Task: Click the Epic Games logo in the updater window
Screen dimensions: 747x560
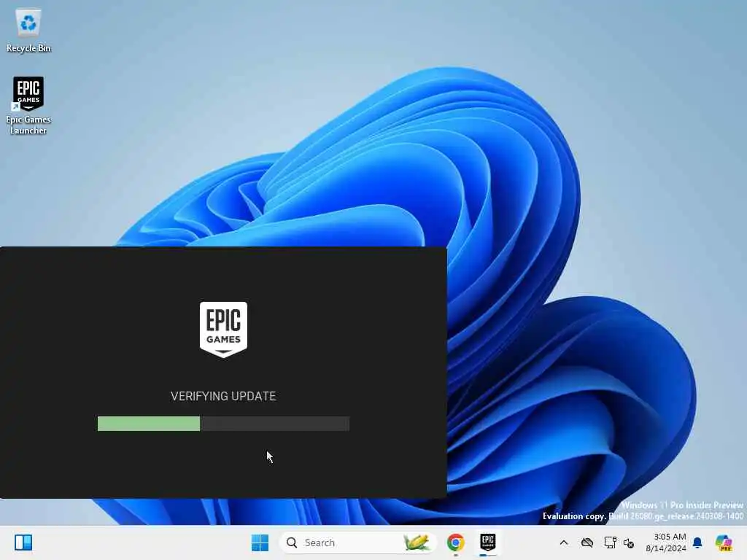Action: point(223,329)
